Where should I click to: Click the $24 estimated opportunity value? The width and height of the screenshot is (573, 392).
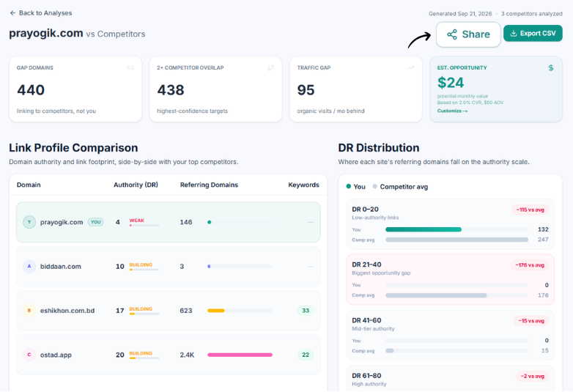pos(451,83)
